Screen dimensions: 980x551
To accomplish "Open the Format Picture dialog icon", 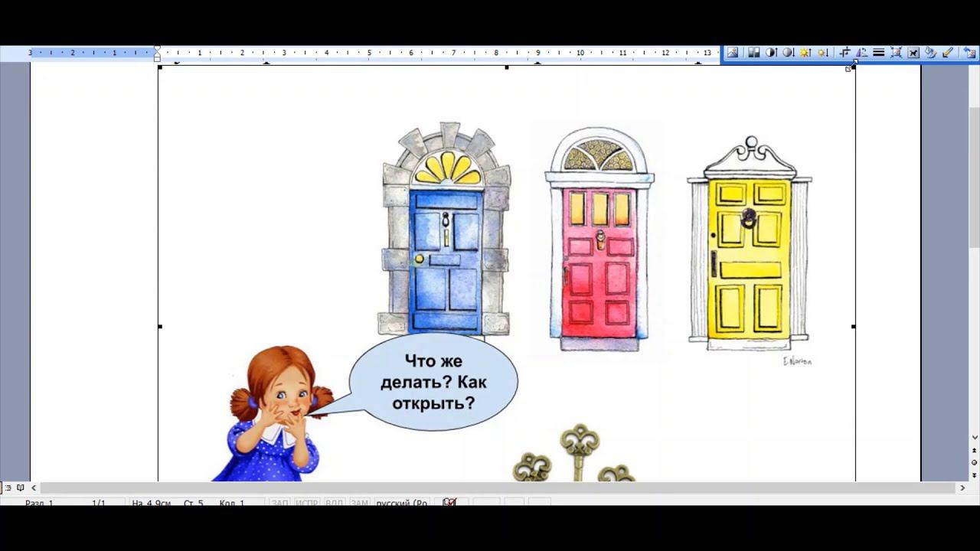I will 930,53.
